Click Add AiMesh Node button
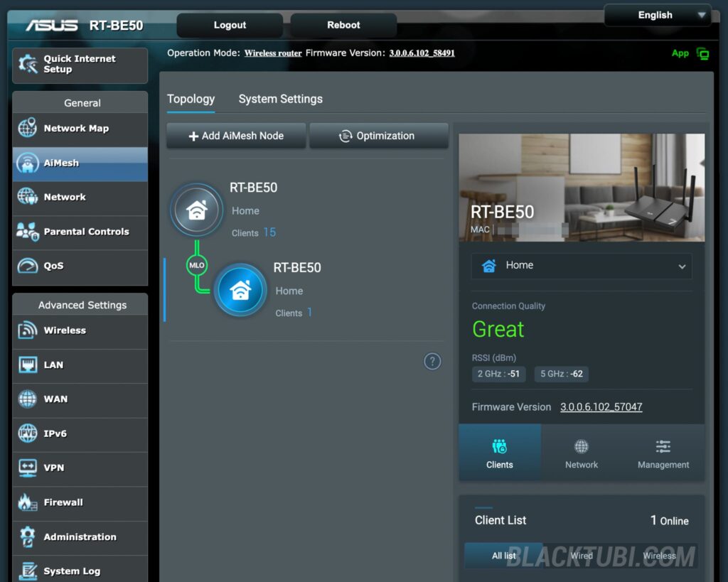The image size is (728, 582). pos(236,136)
